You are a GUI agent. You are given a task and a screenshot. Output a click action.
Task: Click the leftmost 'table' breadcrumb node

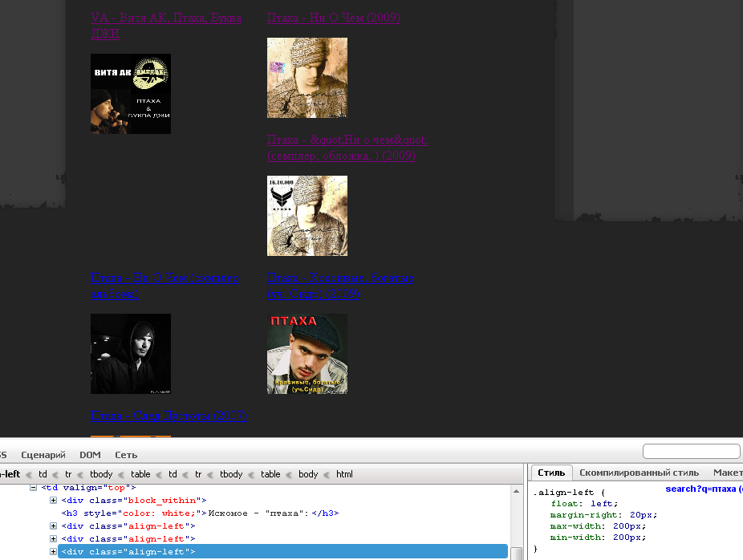pyautogui.click(x=140, y=474)
